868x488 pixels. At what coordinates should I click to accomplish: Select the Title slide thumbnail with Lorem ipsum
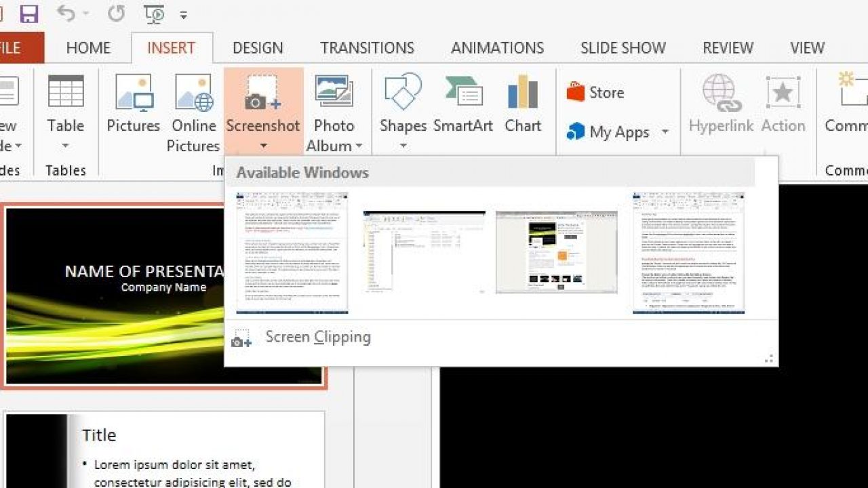tap(164, 449)
